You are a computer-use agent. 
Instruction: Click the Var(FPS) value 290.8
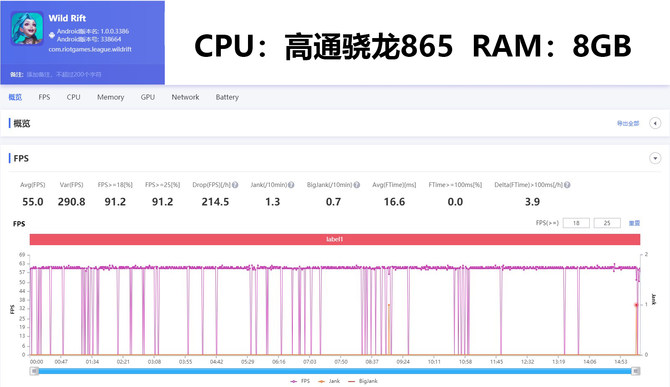pyautogui.click(x=71, y=202)
